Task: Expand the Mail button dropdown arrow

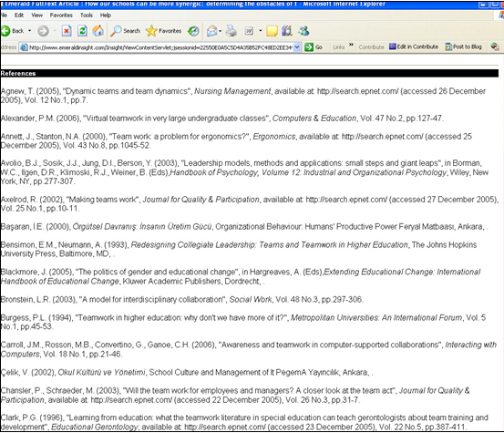Action: (221, 31)
